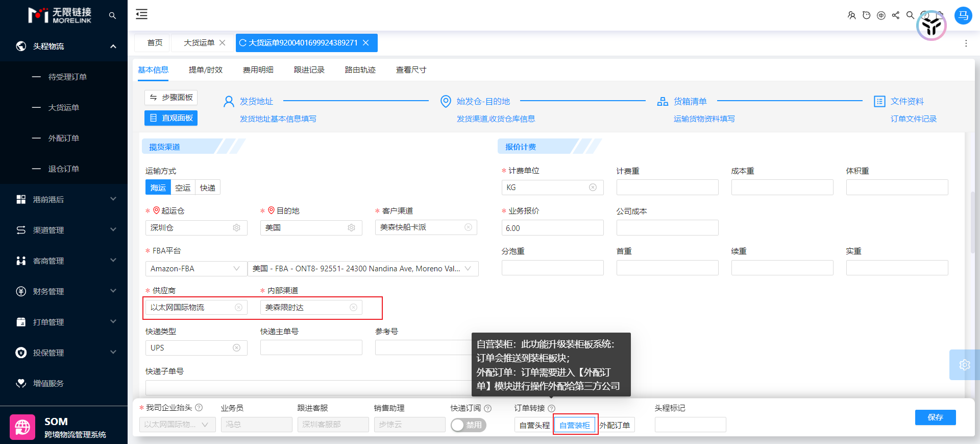Screen dimensions: 980x444
Task: Clear the 计费单位 KG value
Action: click(x=593, y=188)
